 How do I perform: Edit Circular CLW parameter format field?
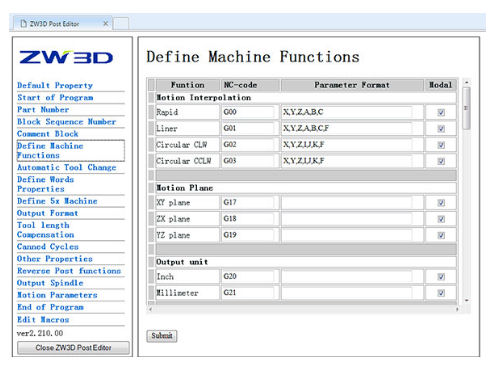coord(347,145)
